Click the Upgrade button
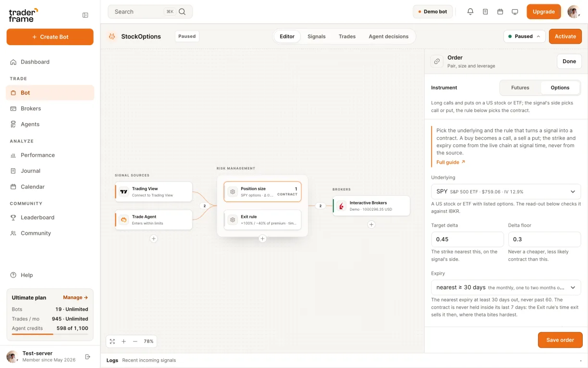588x368 pixels. click(x=544, y=12)
